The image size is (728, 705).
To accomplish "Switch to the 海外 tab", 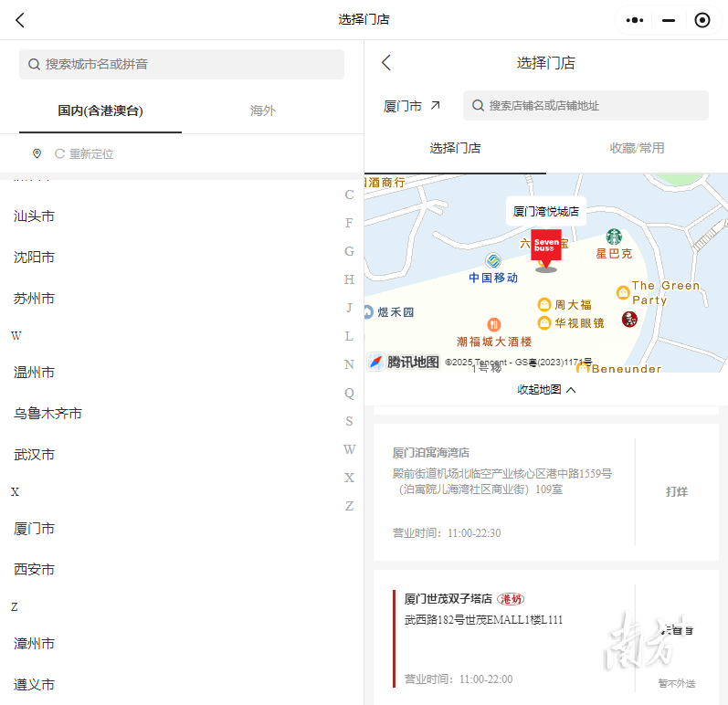I will 263,110.
